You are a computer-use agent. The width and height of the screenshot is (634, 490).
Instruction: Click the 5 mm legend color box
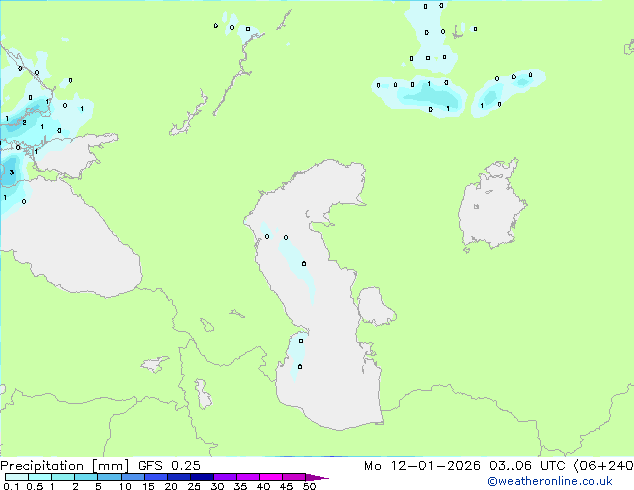[109, 477]
